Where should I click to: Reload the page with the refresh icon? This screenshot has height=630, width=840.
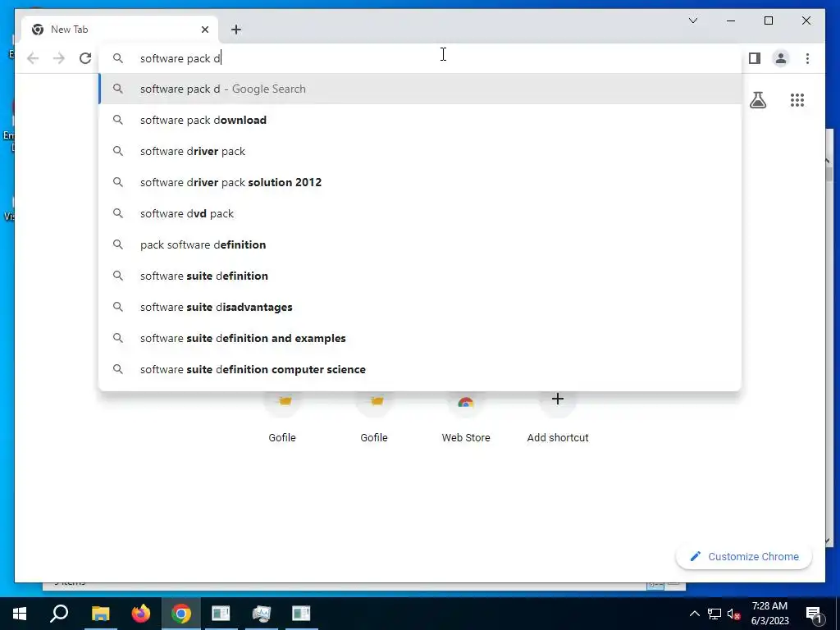[x=85, y=58]
